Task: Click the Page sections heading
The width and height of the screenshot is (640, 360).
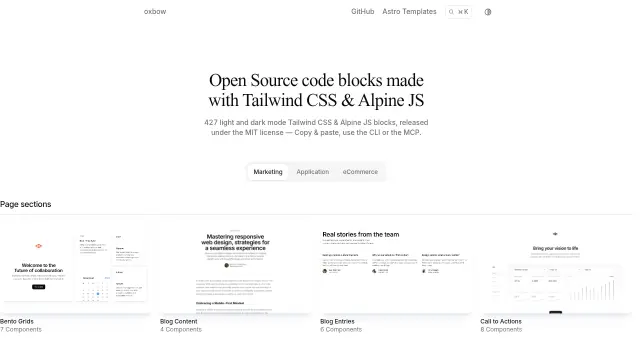Action: pyautogui.click(x=26, y=204)
